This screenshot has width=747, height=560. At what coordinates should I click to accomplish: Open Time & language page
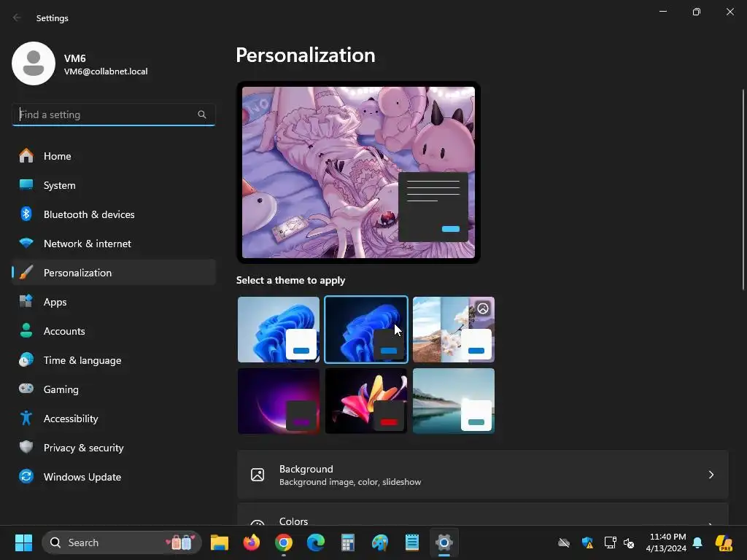pyautogui.click(x=113, y=360)
